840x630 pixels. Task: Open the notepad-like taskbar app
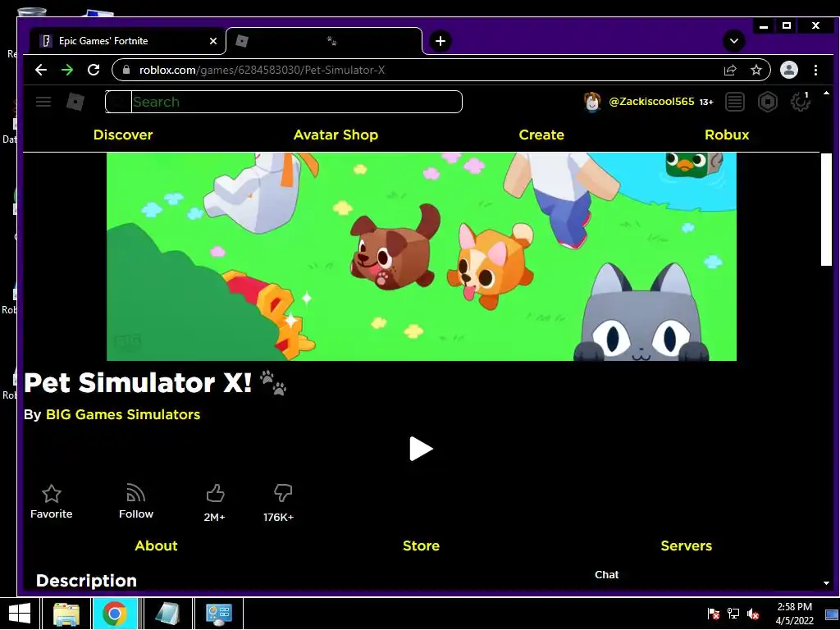tap(167, 614)
